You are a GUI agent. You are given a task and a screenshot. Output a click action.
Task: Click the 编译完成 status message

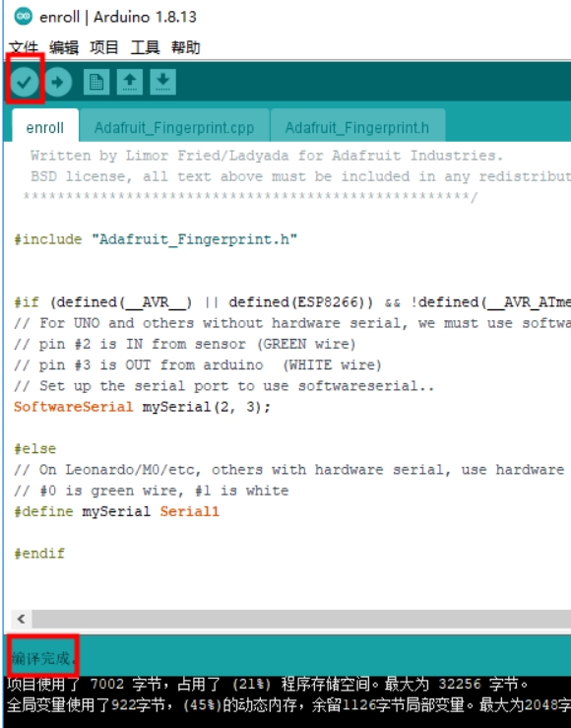43,658
